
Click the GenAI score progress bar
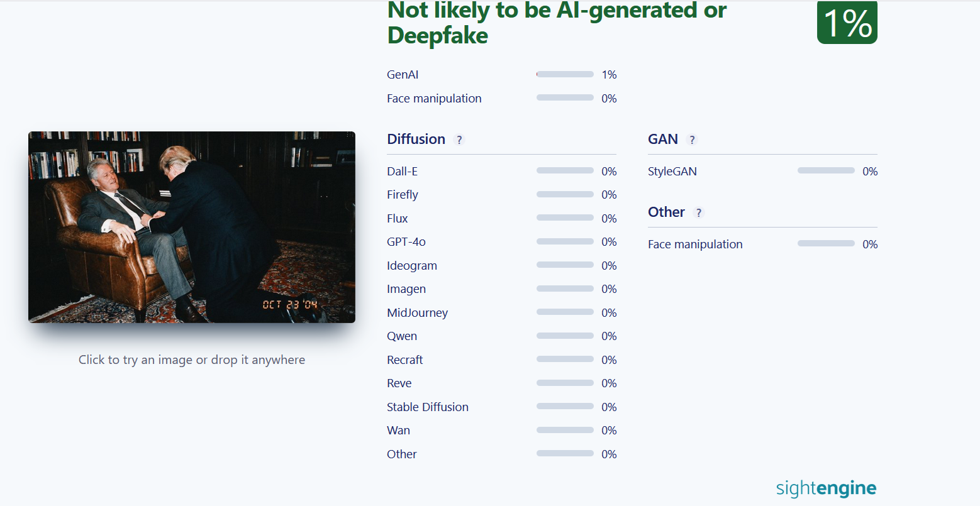565,74
